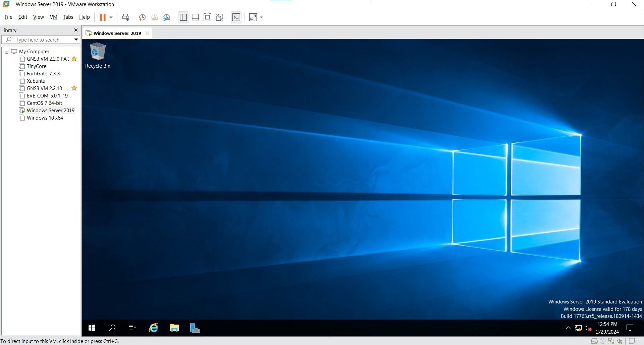This screenshot has width=644, height=345.
Task: Open the pause button dropdown arrow
Action: coord(111,17)
